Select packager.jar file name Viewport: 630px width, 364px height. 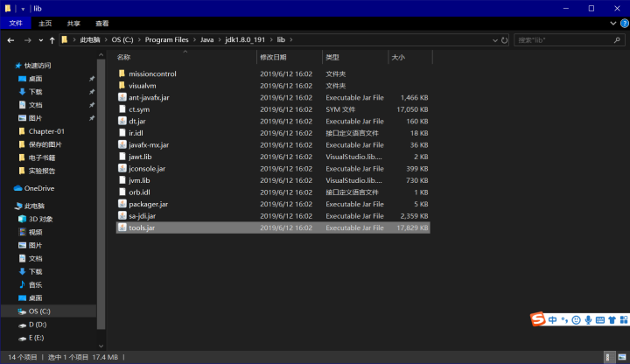[148, 204]
